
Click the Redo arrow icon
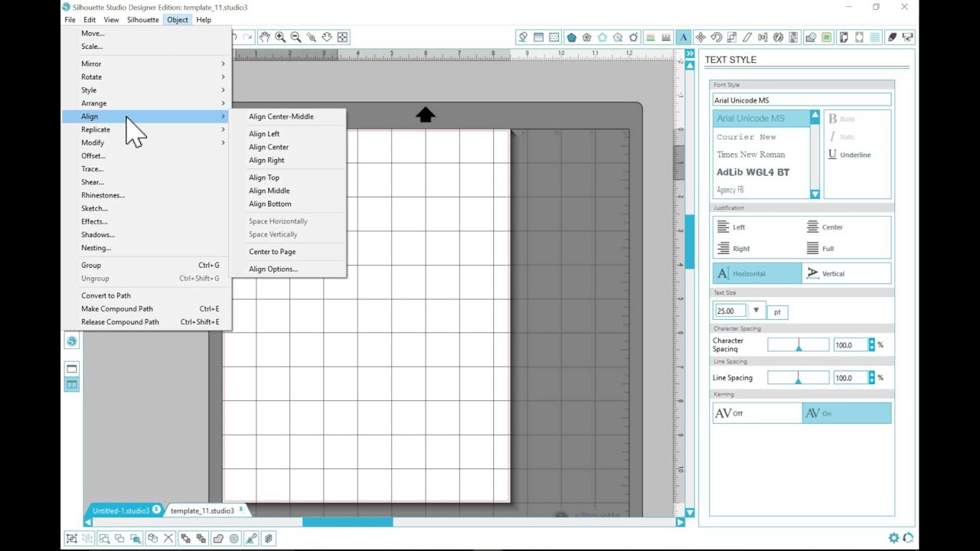(247, 37)
